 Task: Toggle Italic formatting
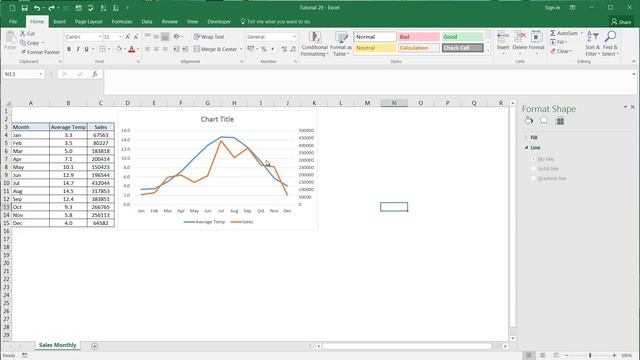78,49
